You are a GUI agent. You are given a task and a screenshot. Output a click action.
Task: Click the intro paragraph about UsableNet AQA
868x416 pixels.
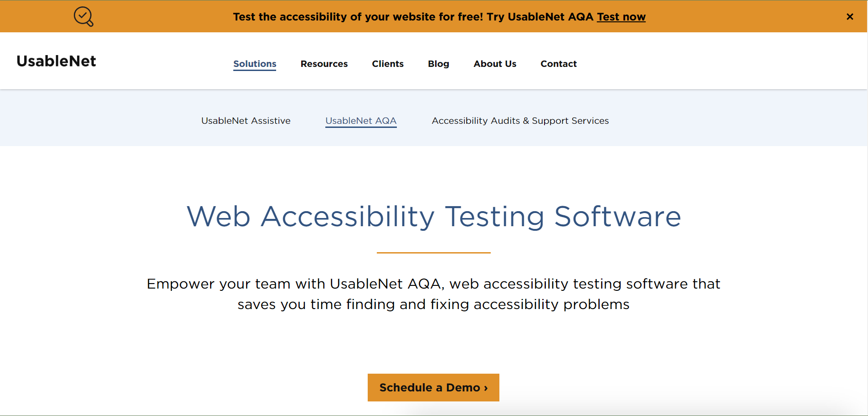point(433,294)
